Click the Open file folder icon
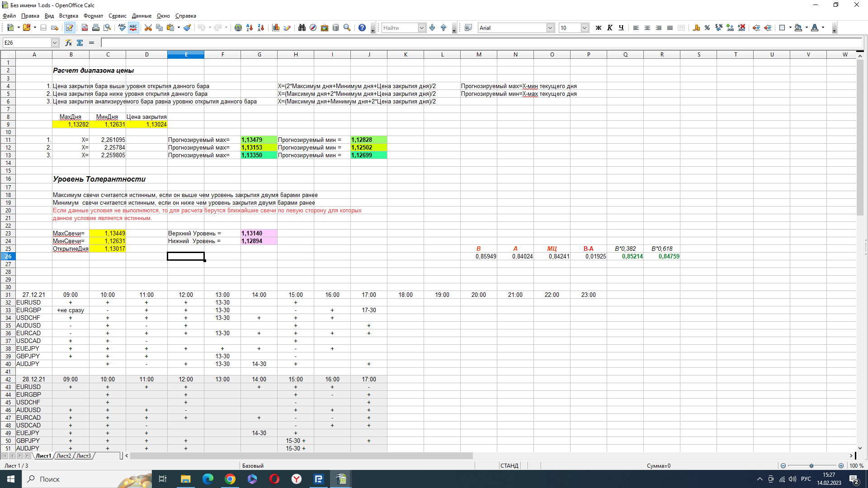The width and height of the screenshot is (868, 488). click(x=27, y=28)
